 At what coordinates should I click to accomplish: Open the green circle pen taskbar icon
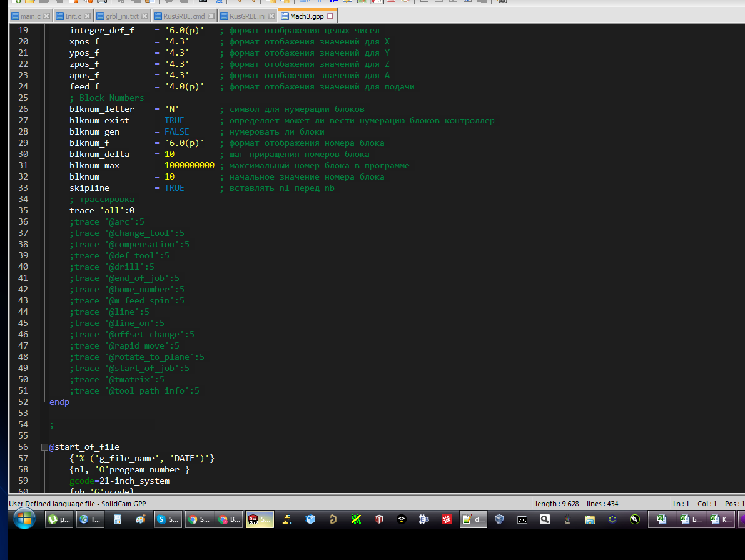[x=635, y=519]
